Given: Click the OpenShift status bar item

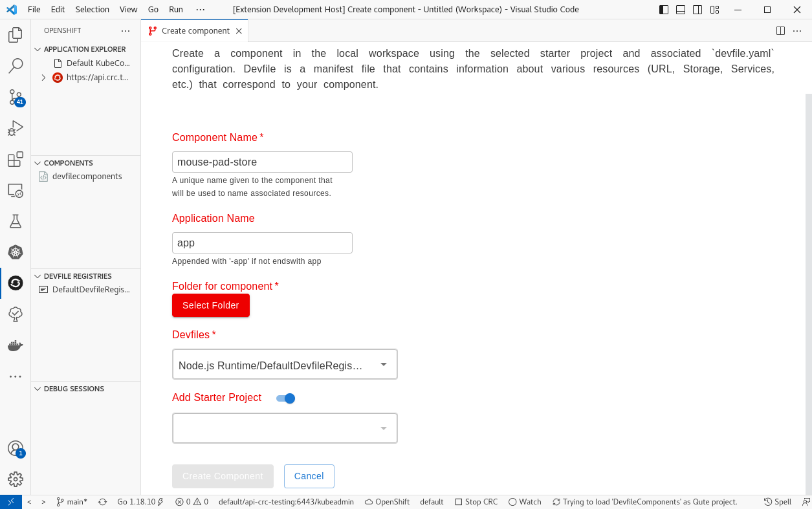Looking at the screenshot, I should pyautogui.click(x=387, y=502).
